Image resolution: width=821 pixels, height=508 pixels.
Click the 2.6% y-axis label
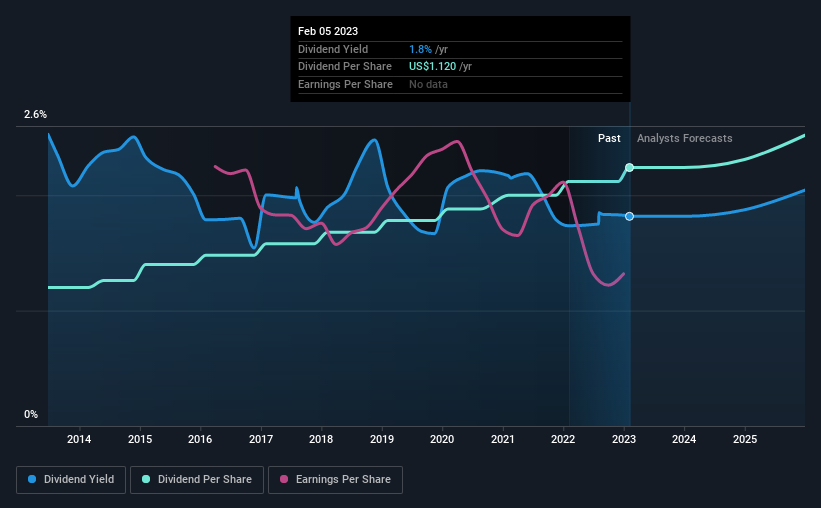[35, 114]
